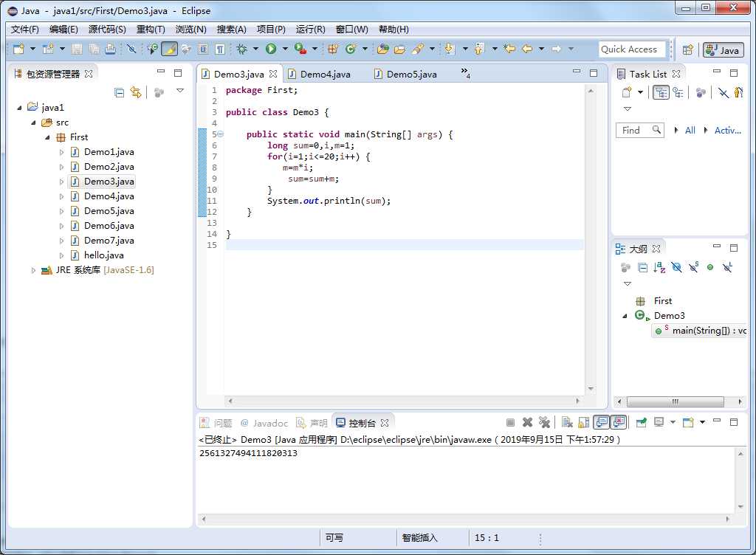The width and height of the screenshot is (756, 555).
Task: Open the 文件(F) menu
Action: [24, 30]
